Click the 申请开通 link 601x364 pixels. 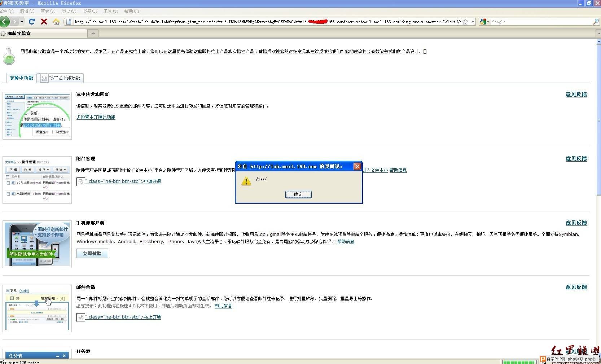tap(153, 181)
